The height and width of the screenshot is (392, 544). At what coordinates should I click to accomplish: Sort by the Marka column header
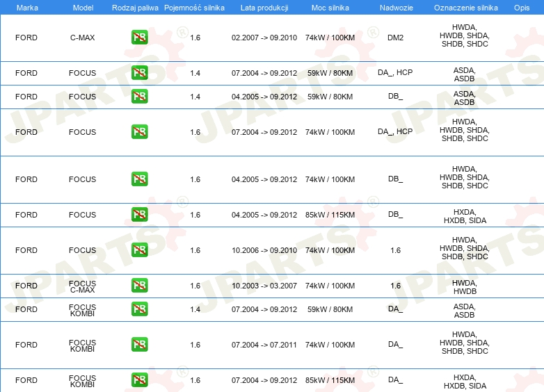[x=26, y=7]
